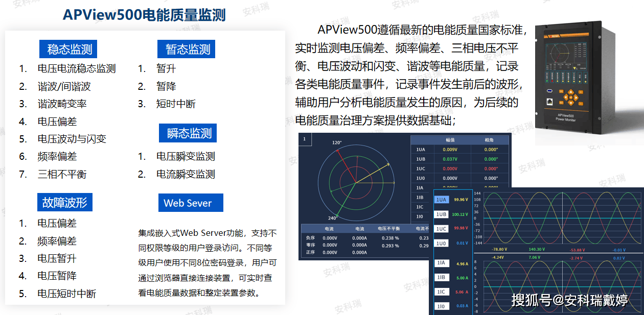The image size is (644, 315).
Task: Click the 120° label on phasor diagram
Action: [x=336, y=143]
